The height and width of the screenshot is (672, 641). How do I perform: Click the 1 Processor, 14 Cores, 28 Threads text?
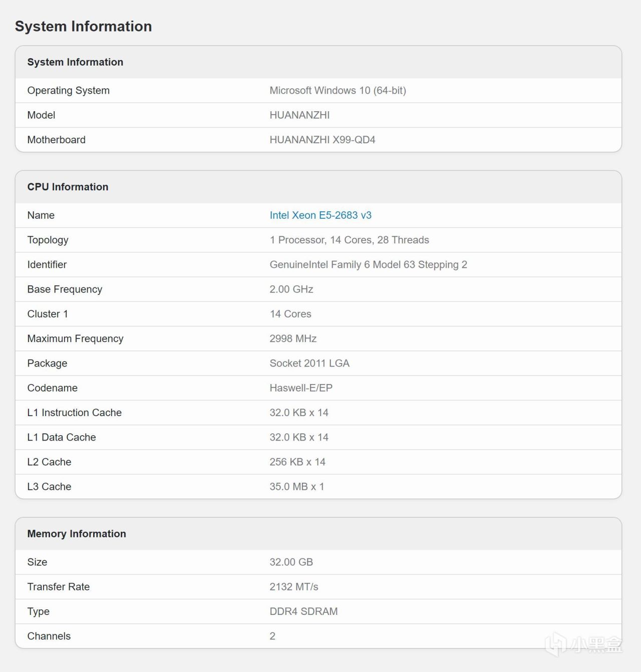(x=349, y=240)
